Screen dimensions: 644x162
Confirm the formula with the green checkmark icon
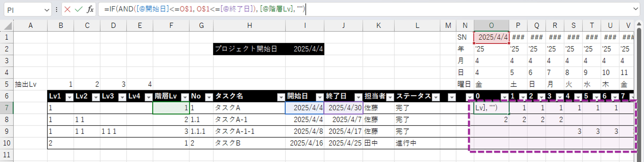[79, 10]
